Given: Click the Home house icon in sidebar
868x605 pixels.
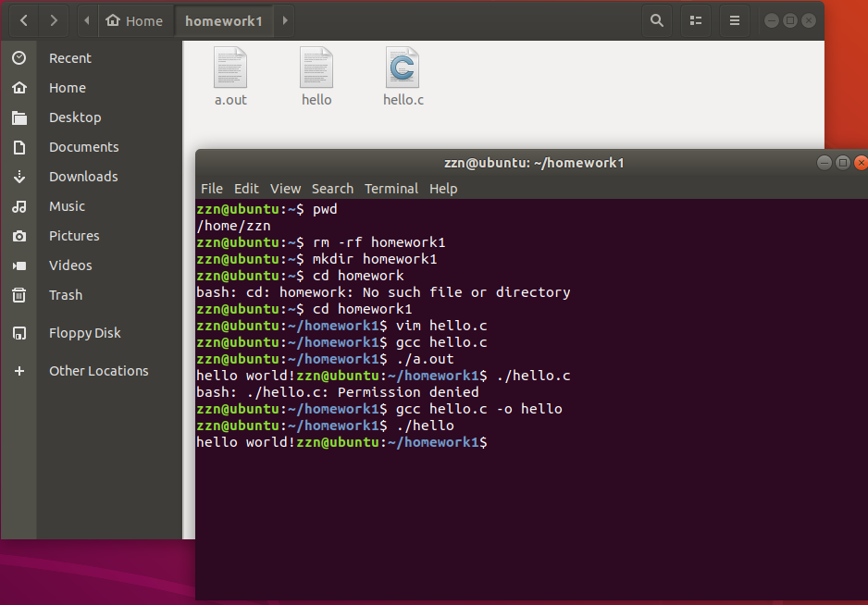Looking at the screenshot, I should click(19, 88).
